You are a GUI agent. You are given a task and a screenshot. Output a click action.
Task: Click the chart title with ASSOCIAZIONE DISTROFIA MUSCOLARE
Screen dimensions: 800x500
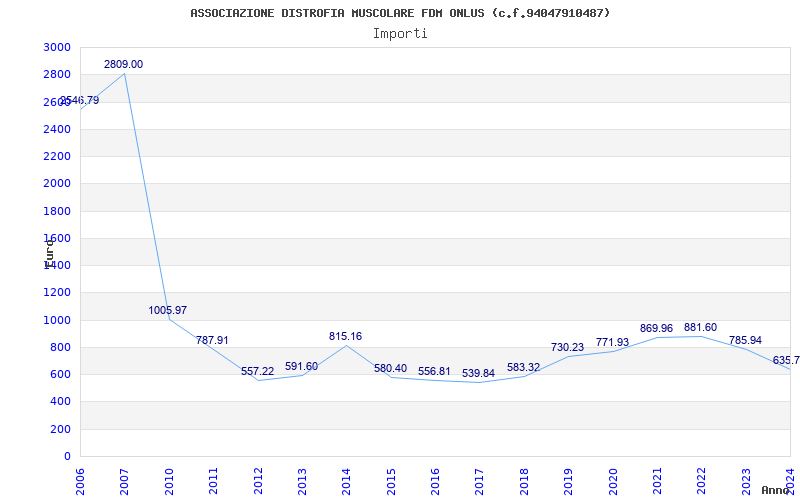pos(400,13)
